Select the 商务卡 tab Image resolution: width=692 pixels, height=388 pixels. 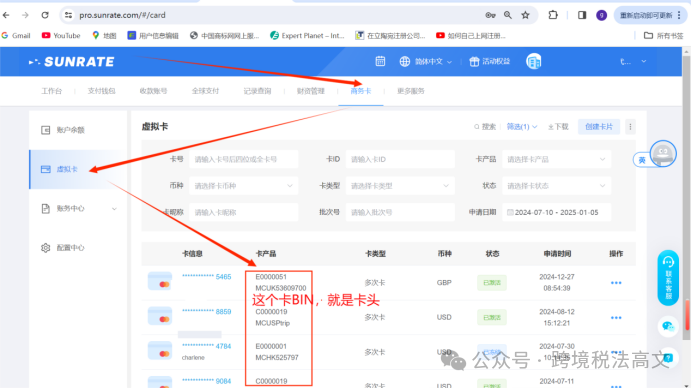pyautogui.click(x=361, y=91)
